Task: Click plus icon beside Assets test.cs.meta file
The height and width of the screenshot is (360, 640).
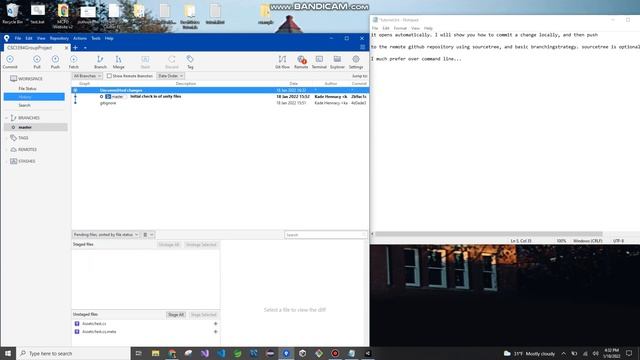Action: point(216,332)
